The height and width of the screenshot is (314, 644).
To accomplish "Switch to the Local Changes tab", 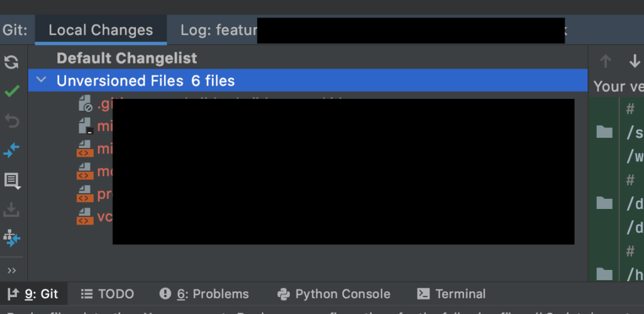I will click(101, 30).
